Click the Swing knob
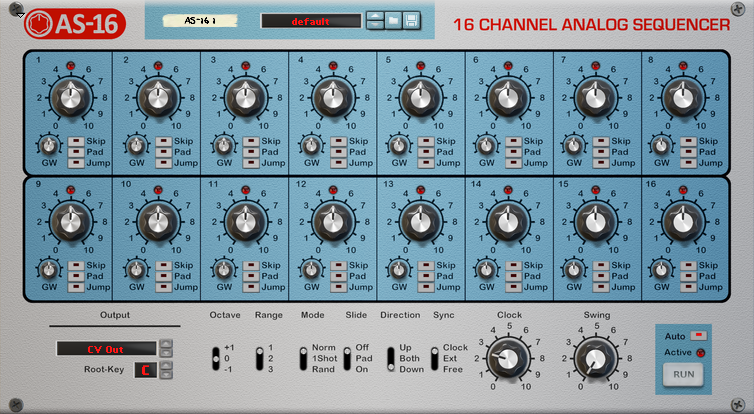This screenshot has width=754, height=414. (x=596, y=359)
